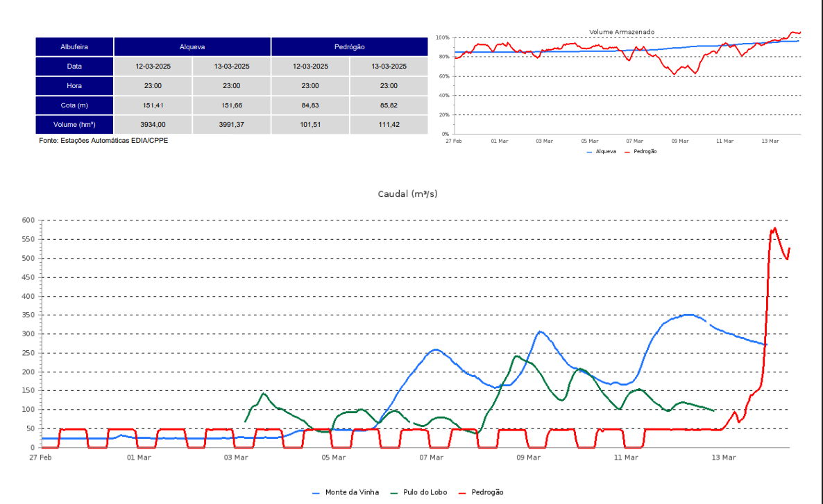Click the red Pedrógão peak near 575 m³/s
The image size is (823, 504).
(x=774, y=229)
